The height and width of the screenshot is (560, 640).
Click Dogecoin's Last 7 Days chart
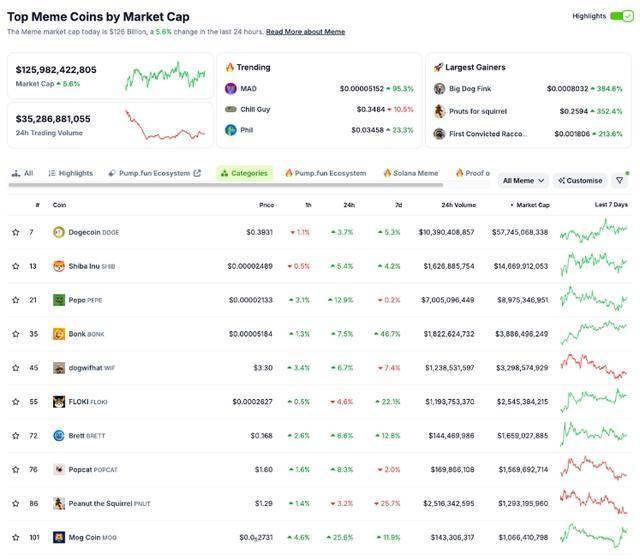(593, 232)
